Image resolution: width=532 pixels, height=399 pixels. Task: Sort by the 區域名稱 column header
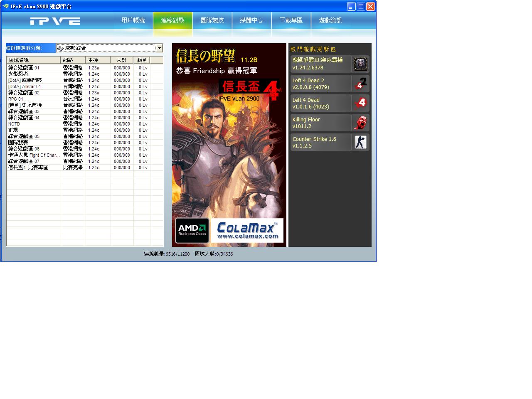(34, 60)
